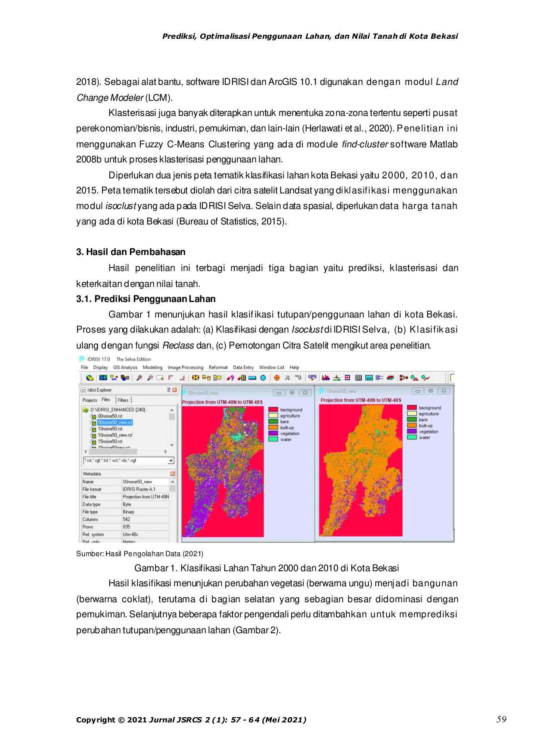Viewport: 534px width, 756px height.
Task: Select the D:\IDRISI_ENHANCED folder node
Action: 118,410
